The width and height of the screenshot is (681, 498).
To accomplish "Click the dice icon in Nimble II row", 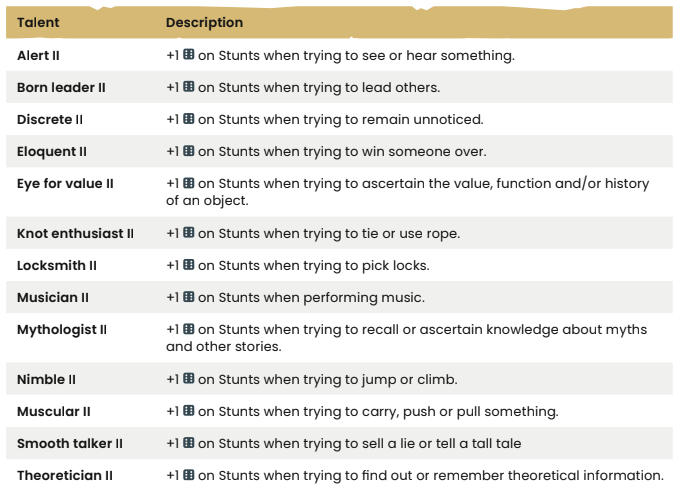I will pos(188,379).
